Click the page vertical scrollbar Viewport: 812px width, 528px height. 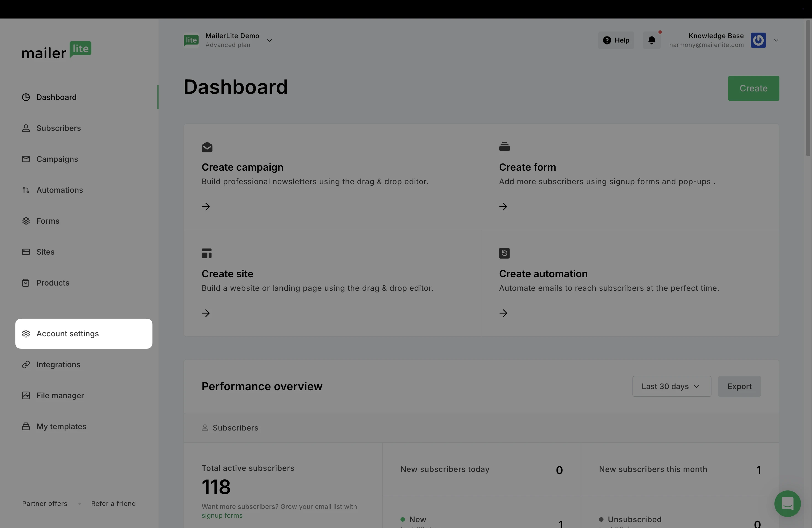coord(808,89)
